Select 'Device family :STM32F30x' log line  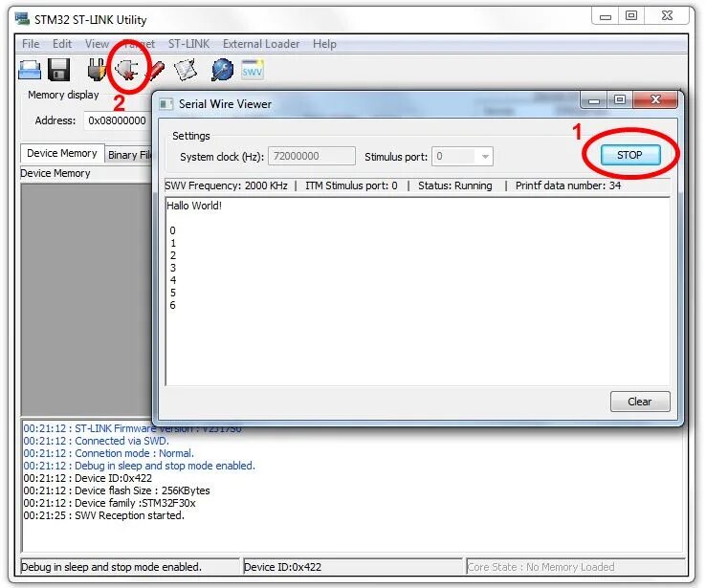(109, 503)
